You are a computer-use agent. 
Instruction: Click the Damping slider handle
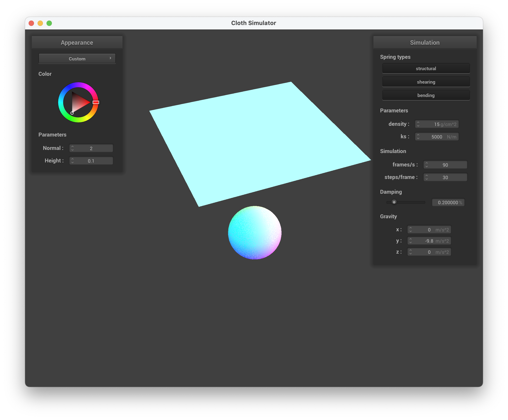tap(394, 202)
